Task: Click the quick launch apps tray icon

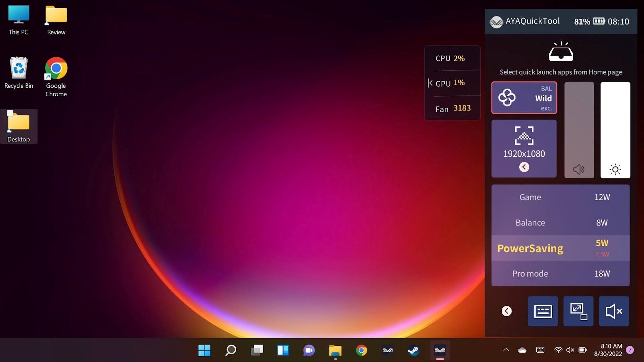Action: coord(561,52)
